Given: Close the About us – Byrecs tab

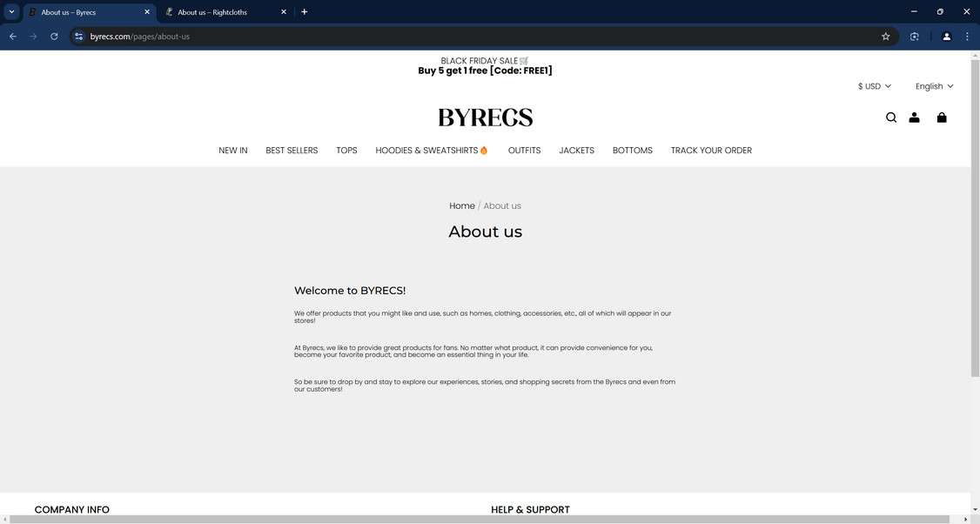Looking at the screenshot, I should click(147, 12).
